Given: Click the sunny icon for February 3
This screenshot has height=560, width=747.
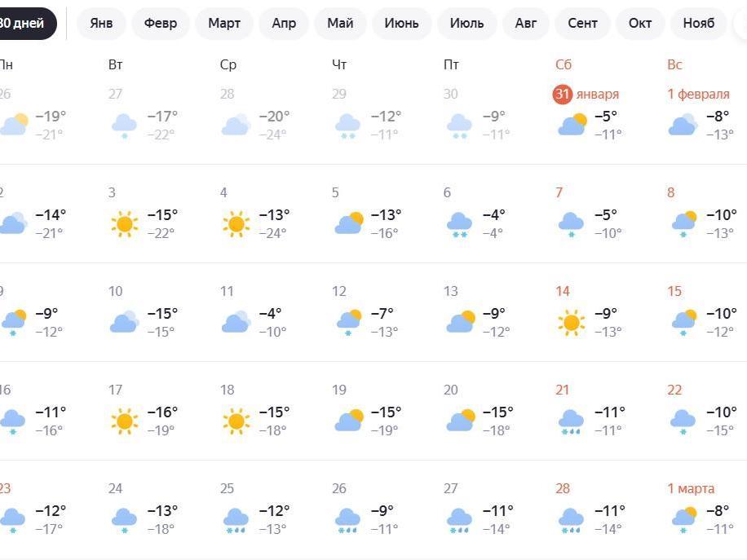Looking at the screenshot, I should (125, 224).
